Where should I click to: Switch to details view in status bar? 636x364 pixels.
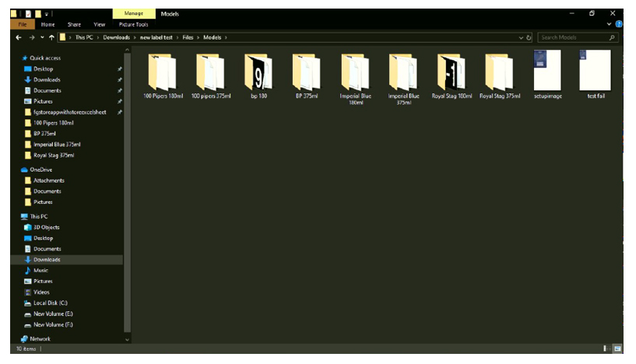click(x=606, y=349)
